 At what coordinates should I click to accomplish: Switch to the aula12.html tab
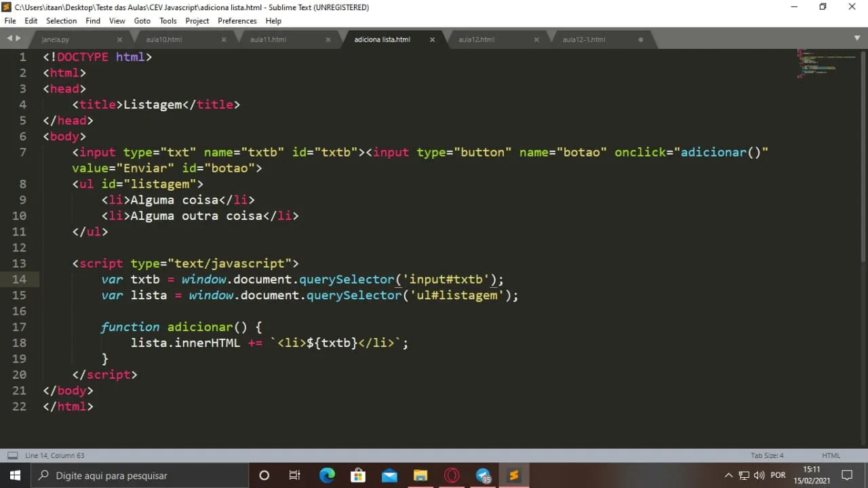point(476,39)
